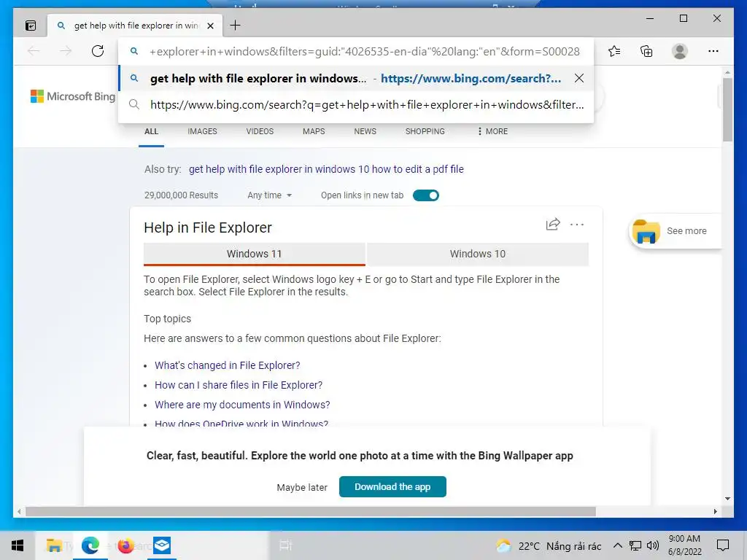Open the Collections icon

(646, 51)
